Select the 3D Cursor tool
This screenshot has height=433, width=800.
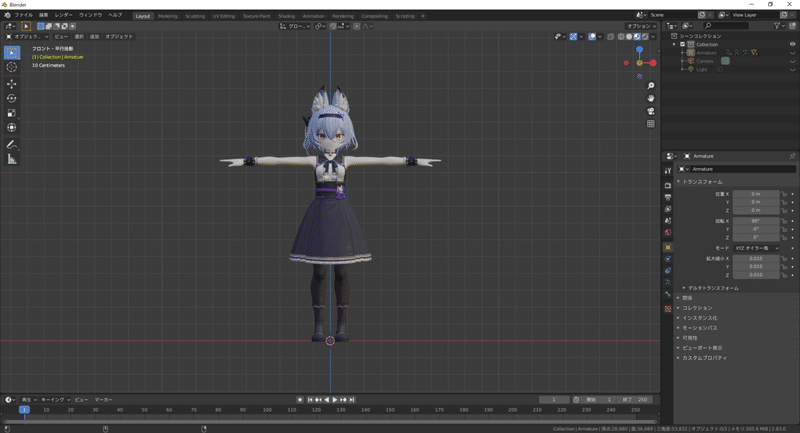point(12,67)
